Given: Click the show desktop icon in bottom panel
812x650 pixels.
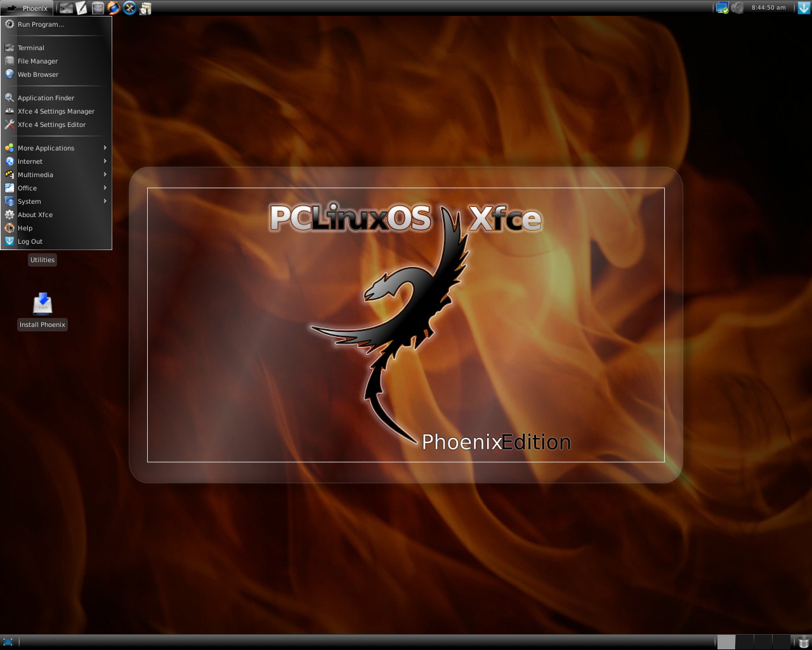Looking at the screenshot, I should point(8,642).
